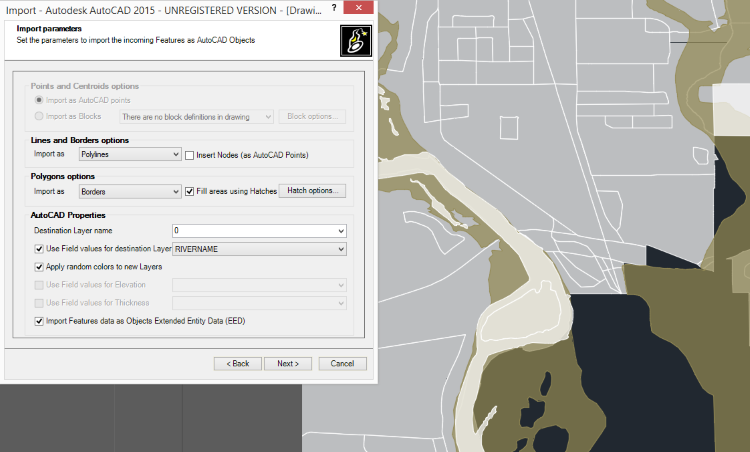Click the wizard logo icon in the header
This screenshot has height=452, width=750.
[356, 41]
